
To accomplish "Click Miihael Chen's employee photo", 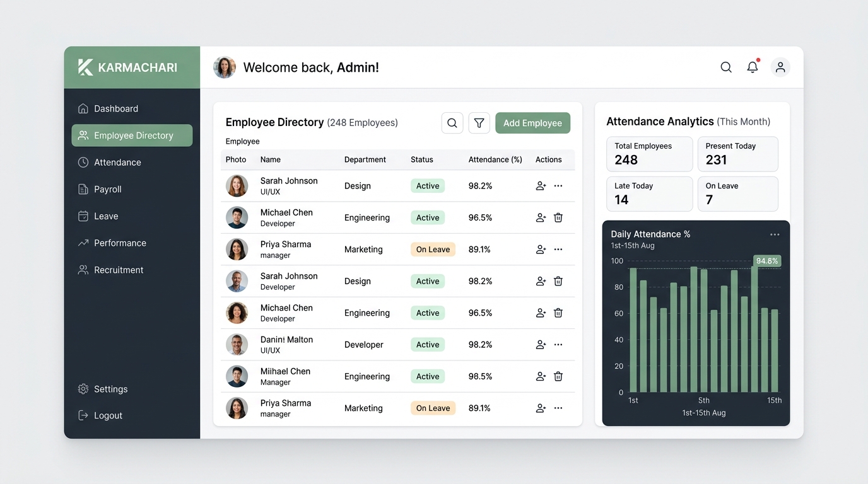I will pos(237,376).
